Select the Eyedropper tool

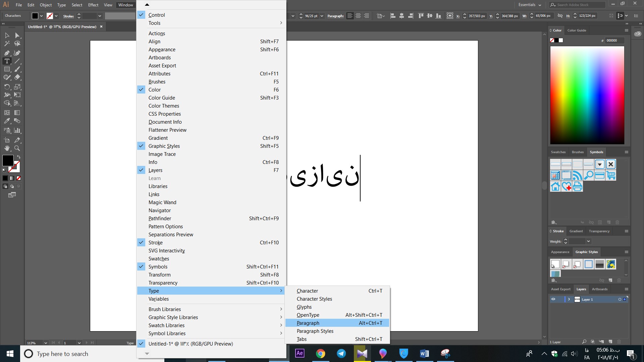(7, 121)
